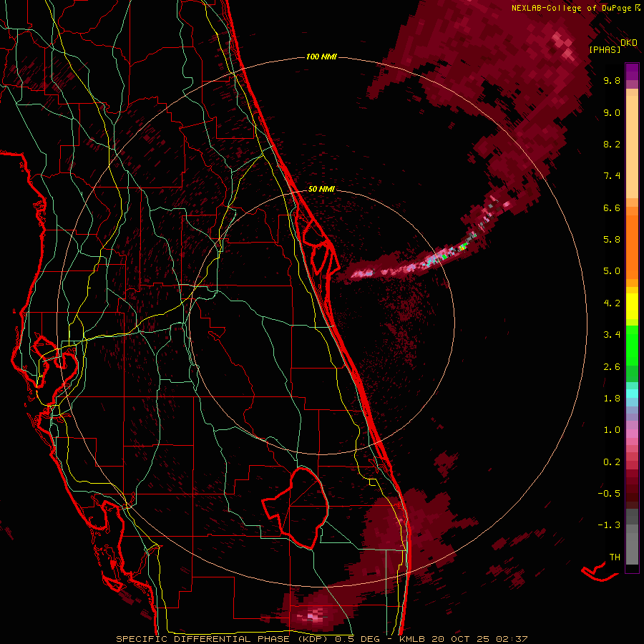Screen dimensions: 644x644
Task: Click the 02:37 timestamp
Action: [511, 639]
